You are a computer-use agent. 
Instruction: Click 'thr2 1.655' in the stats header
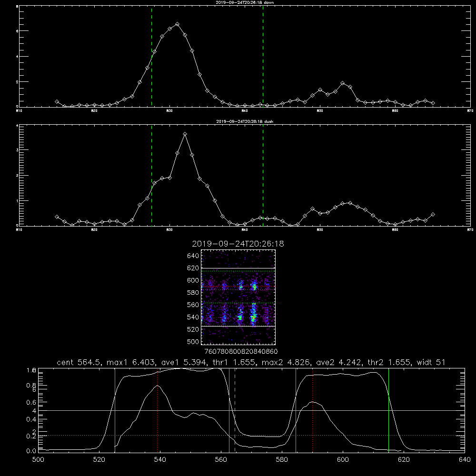389,362
